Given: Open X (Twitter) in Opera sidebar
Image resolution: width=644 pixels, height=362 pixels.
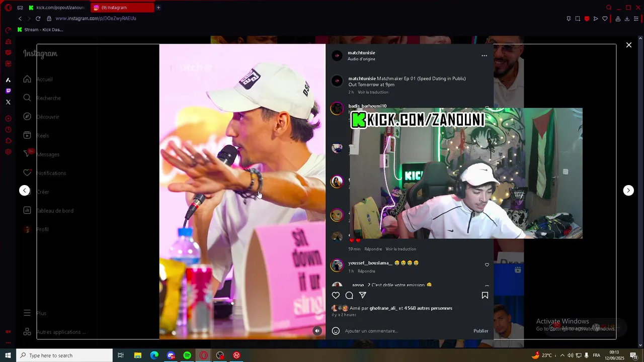Looking at the screenshot, I should point(8,102).
